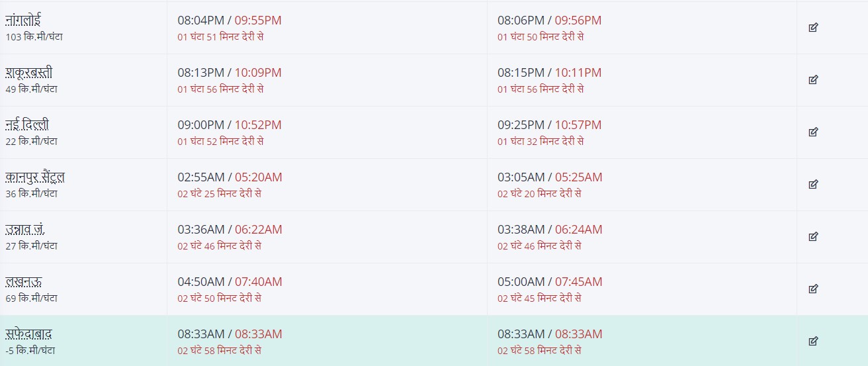Open the edit icon in नई दिल्ली row
The height and width of the screenshot is (366, 868).
point(813,132)
